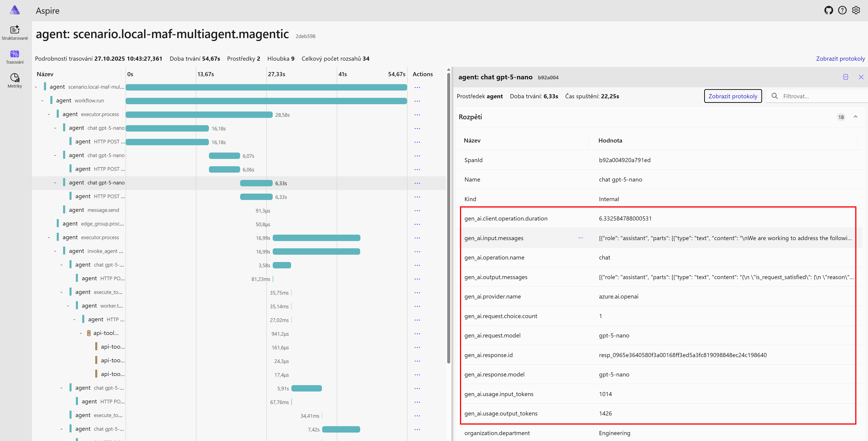This screenshot has height=441, width=868.
Task: Collapse the api-tool span node
Action: point(80,333)
